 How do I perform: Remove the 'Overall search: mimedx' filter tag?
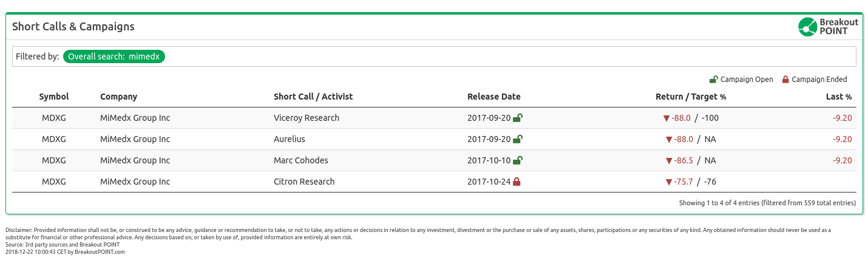click(x=114, y=56)
